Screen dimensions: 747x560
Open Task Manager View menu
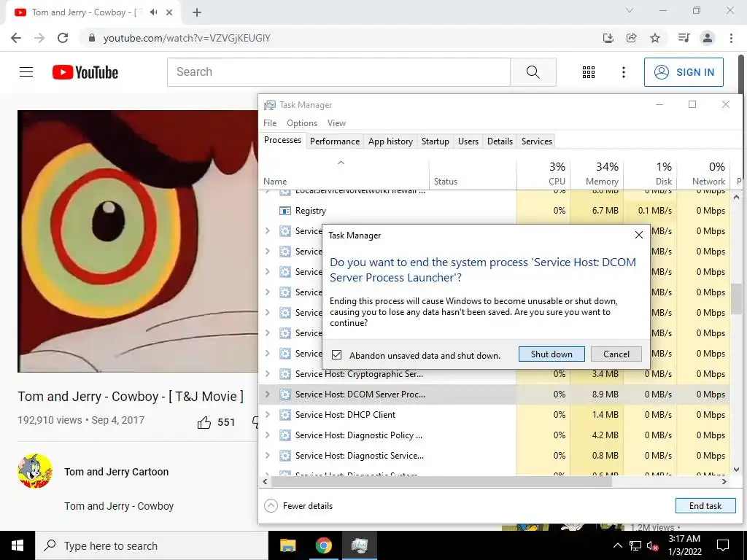tap(336, 122)
